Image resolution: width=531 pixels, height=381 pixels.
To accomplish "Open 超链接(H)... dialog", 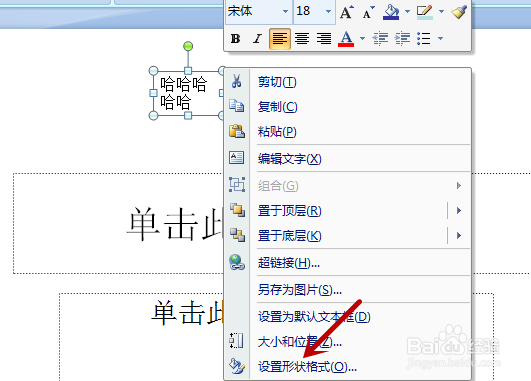I will (x=348, y=262).
